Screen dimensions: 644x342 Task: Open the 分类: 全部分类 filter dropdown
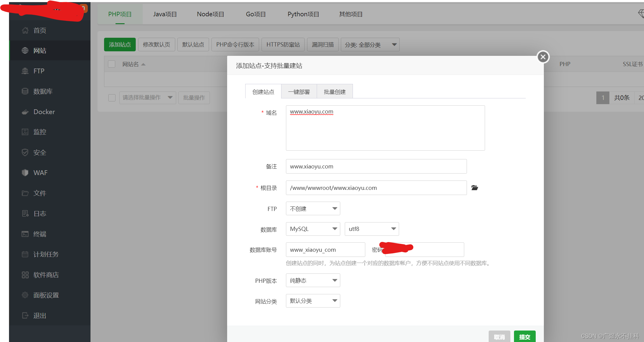click(370, 45)
